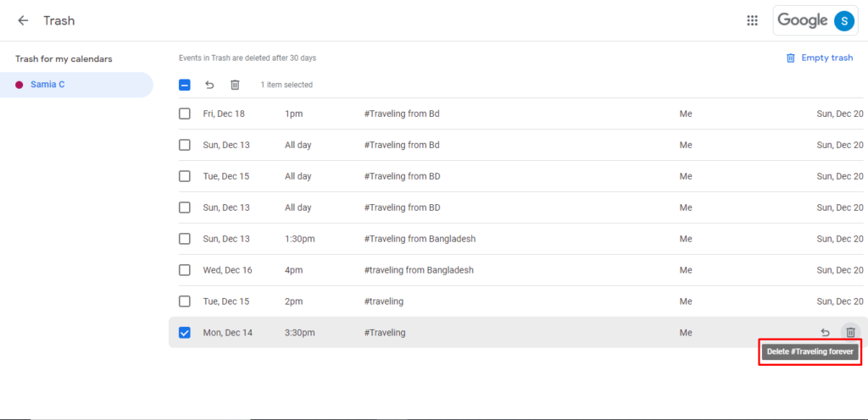868x420 pixels.
Task: Click 'Sun, Dec 20' in the Wed, Dec 16 row
Action: click(x=840, y=270)
